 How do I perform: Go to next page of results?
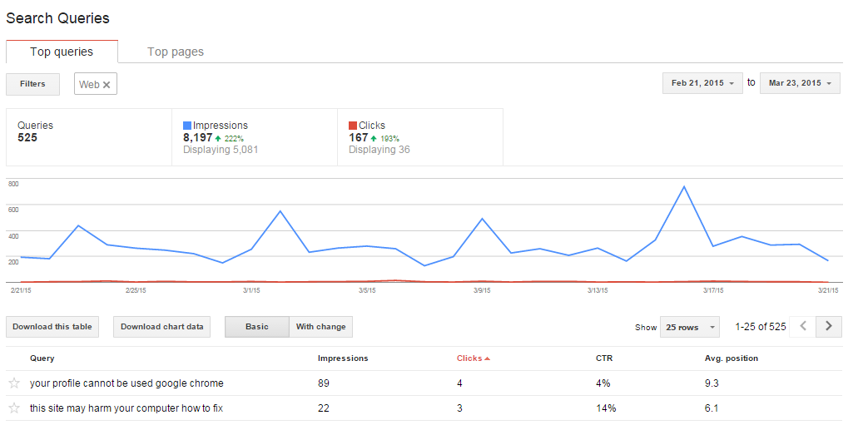(x=828, y=327)
